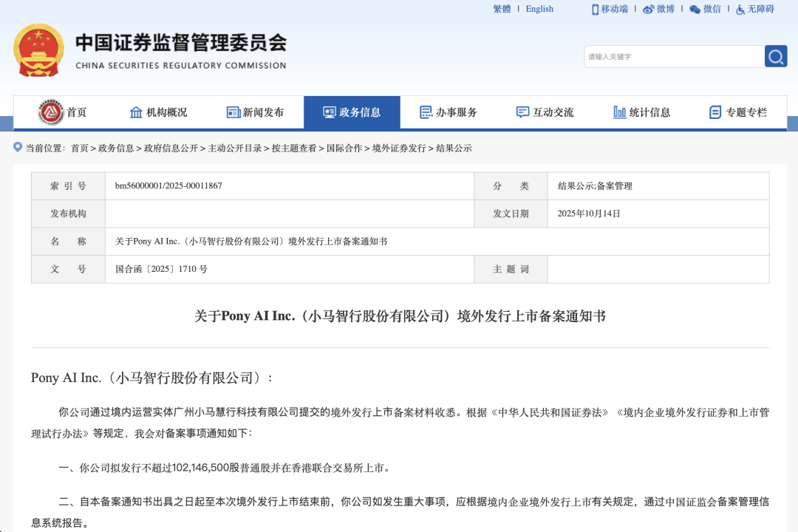798x532 pixels.
Task: Click the 移动端 mobile phone icon
Action: pyautogui.click(x=595, y=9)
